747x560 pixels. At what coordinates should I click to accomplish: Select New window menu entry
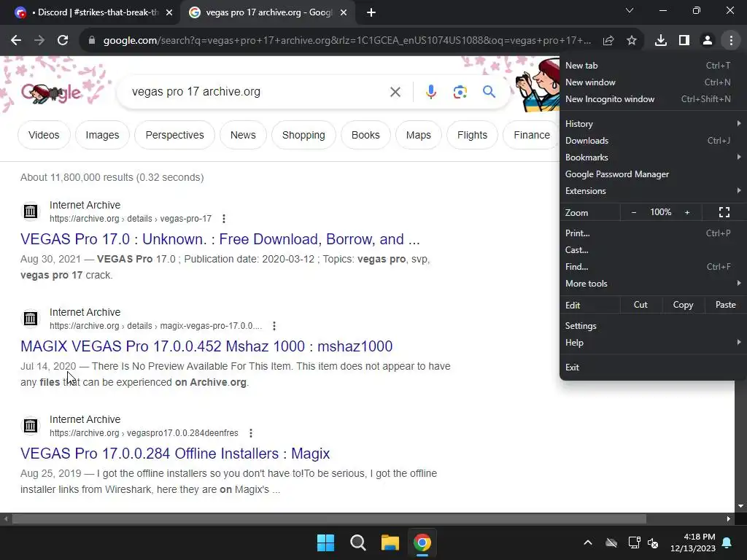click(653, 82)
